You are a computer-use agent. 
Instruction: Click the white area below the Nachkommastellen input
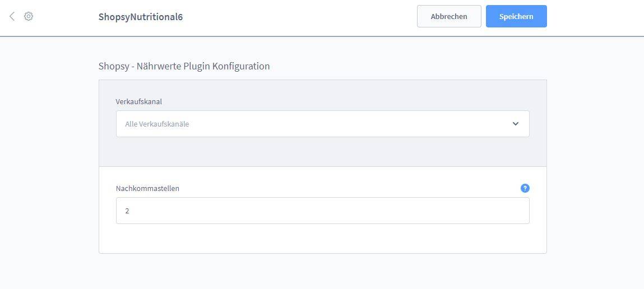(322, 239)
